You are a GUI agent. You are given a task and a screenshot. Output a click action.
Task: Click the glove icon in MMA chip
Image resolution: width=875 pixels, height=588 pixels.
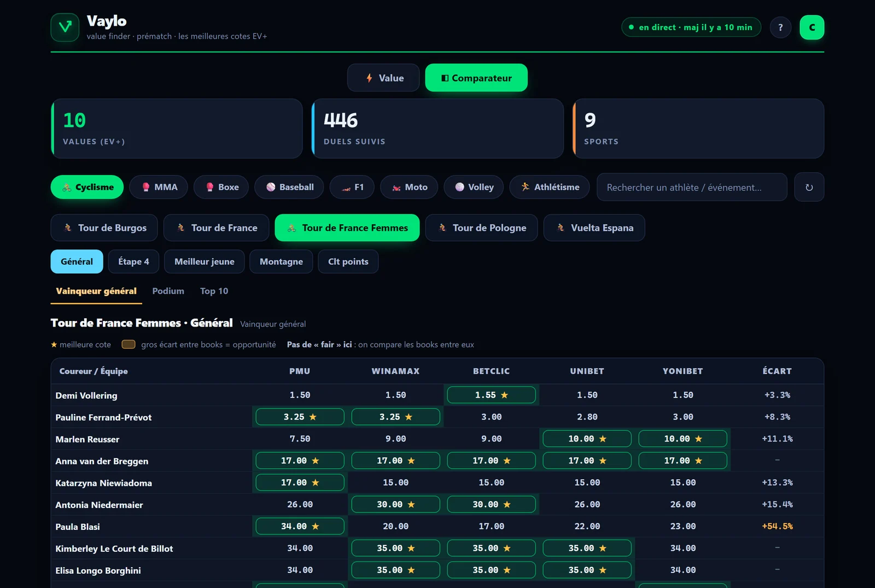tap(146, 187)
